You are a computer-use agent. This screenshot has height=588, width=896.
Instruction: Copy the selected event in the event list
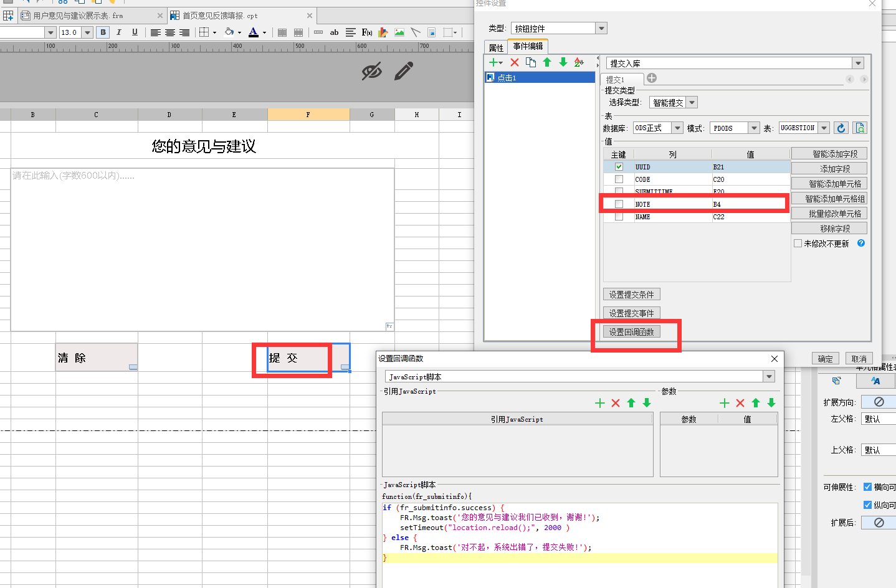(x=531, y=62)
